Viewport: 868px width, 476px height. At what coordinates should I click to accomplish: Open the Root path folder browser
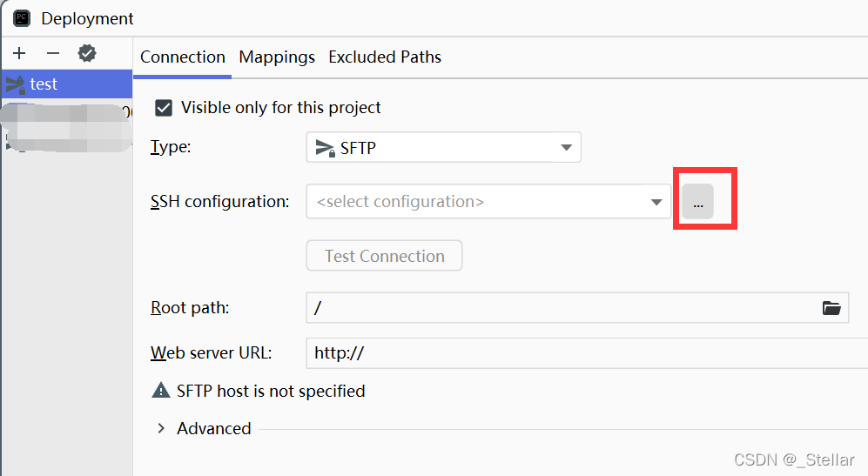point(831,308)
